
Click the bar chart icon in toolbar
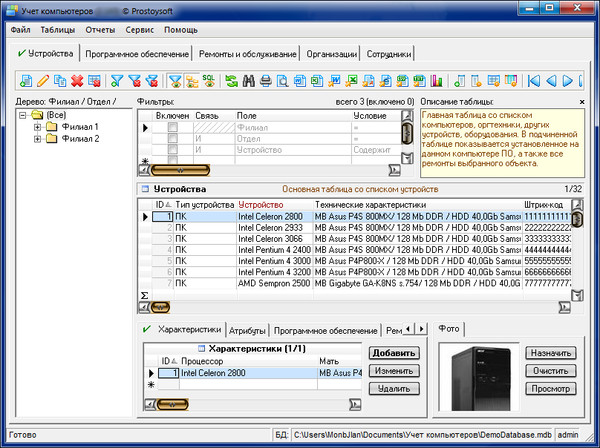[434, 80]
